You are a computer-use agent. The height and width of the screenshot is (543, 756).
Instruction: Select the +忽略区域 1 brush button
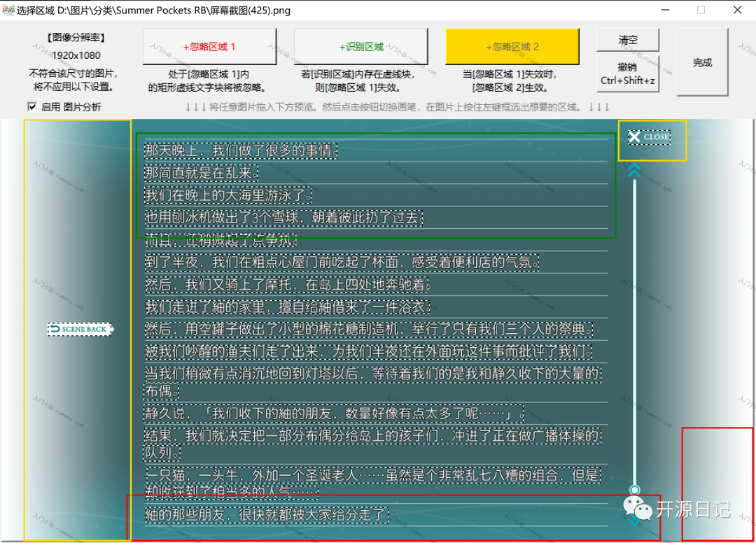click(x=209, y=47)
